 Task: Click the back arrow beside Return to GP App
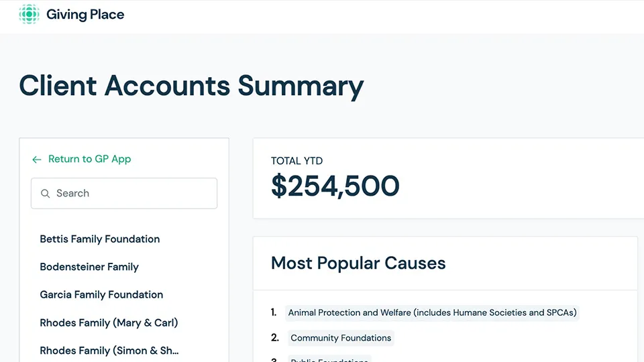[37, 160]
